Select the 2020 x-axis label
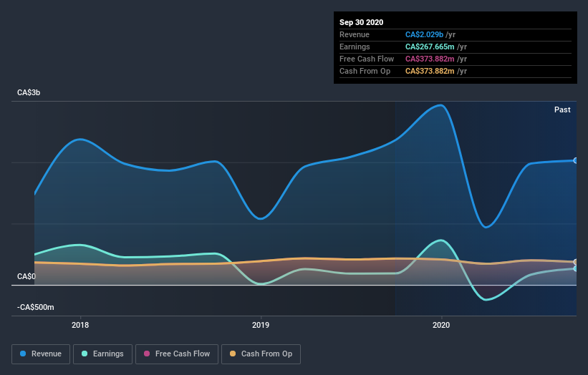Image resolution: width=588 pixels, height=375 pixels. click(441, 325)
